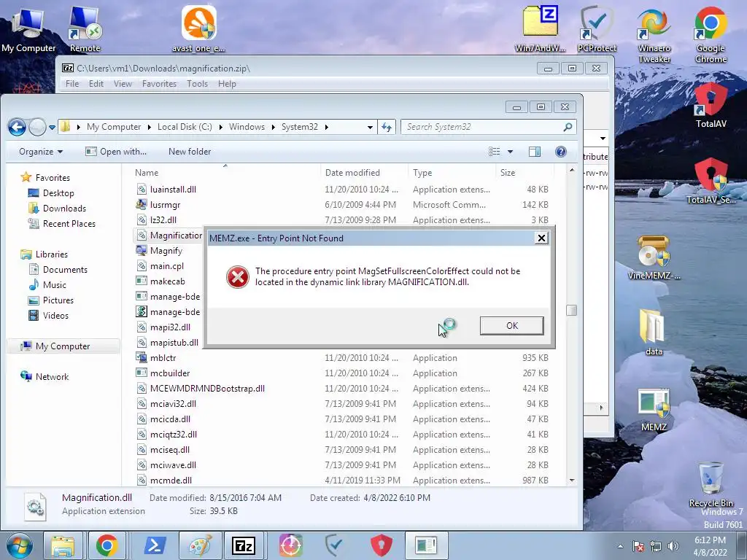This screenshot has height=560, width=747.
Task: Open Explorer help icon
Action: pos(561,152)
